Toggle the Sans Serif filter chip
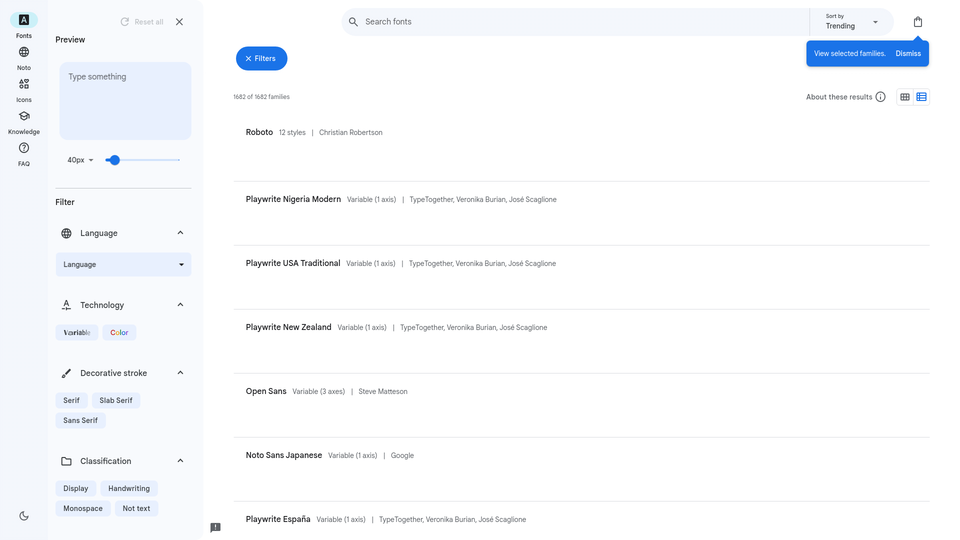This screenshot has height=540, width=960. (80, 421)
